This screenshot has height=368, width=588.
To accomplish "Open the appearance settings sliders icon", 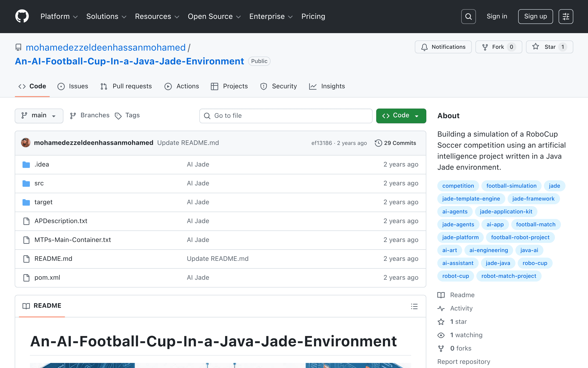I will coord(566,17).
